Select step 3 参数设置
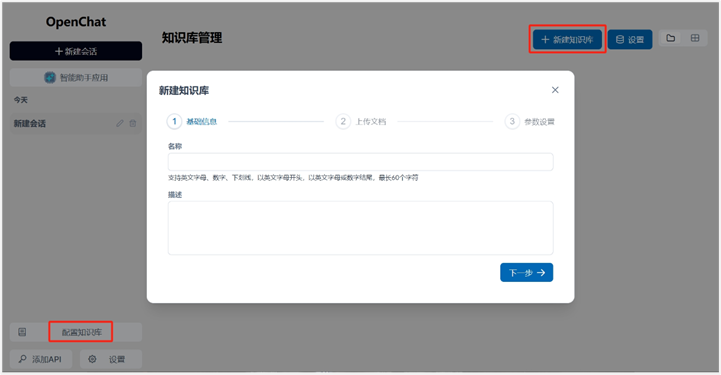This screenshot has width=721, height=375. [530, 121]
